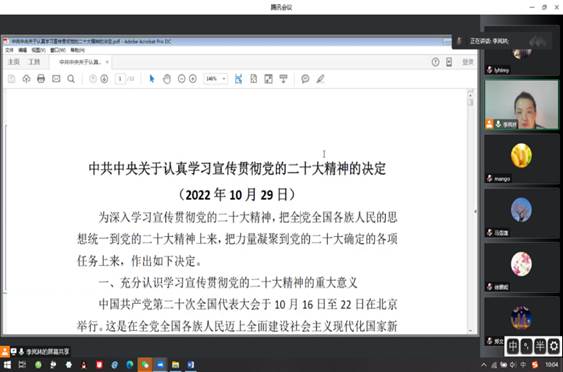Select the night city avatar participant tile
The image size is (563, 372).
click(x=522, y=320)
